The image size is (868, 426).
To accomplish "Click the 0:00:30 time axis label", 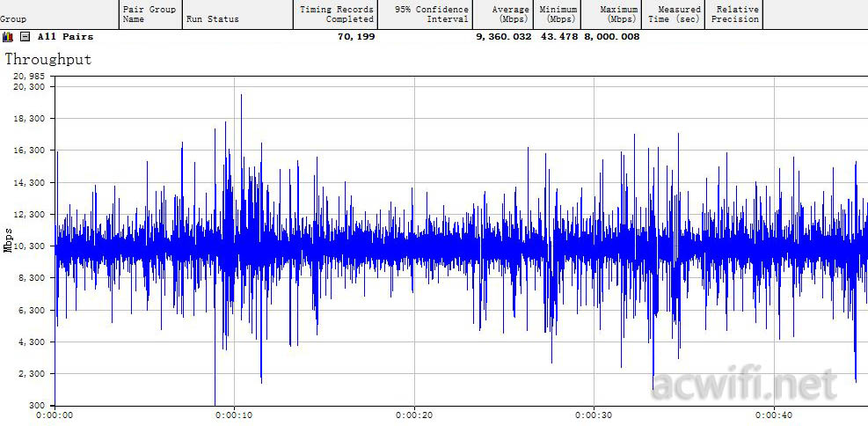I will pos(594,415).
